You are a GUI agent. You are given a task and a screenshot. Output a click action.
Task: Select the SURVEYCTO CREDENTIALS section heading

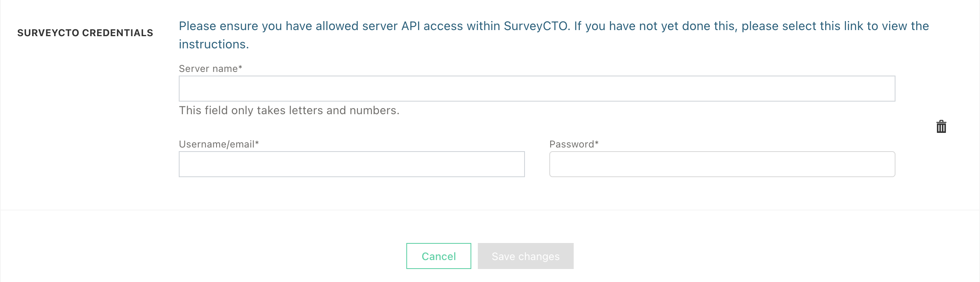(85, 33)
